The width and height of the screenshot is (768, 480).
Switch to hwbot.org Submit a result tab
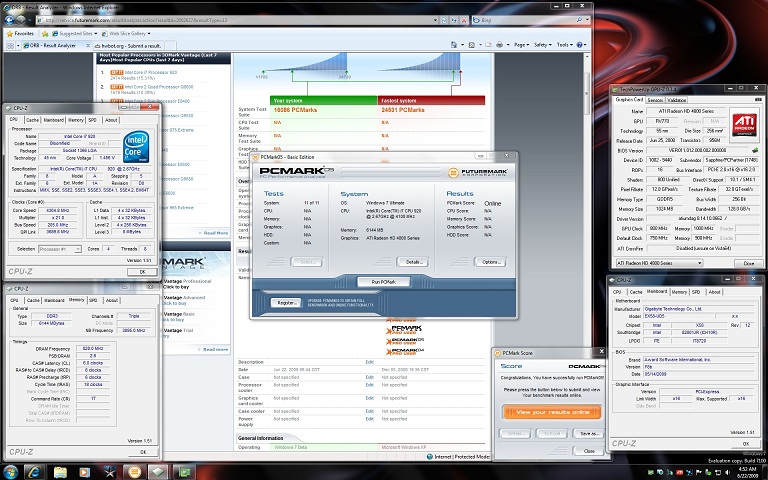[131, 46]
